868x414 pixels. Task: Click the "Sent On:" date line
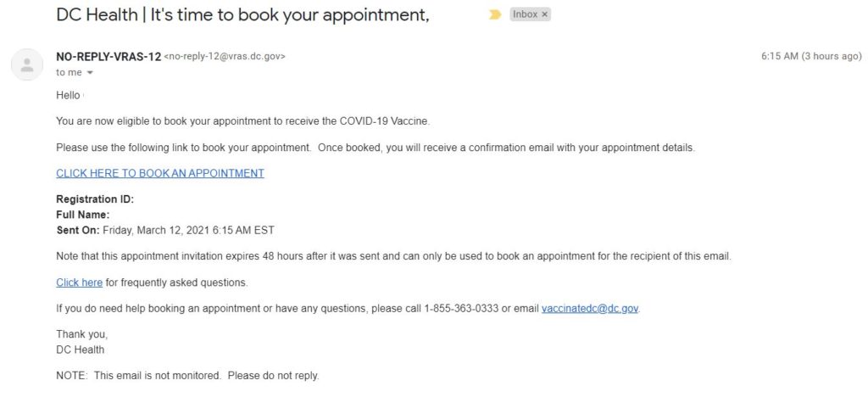pyautogui.click(x=165, y=230)
